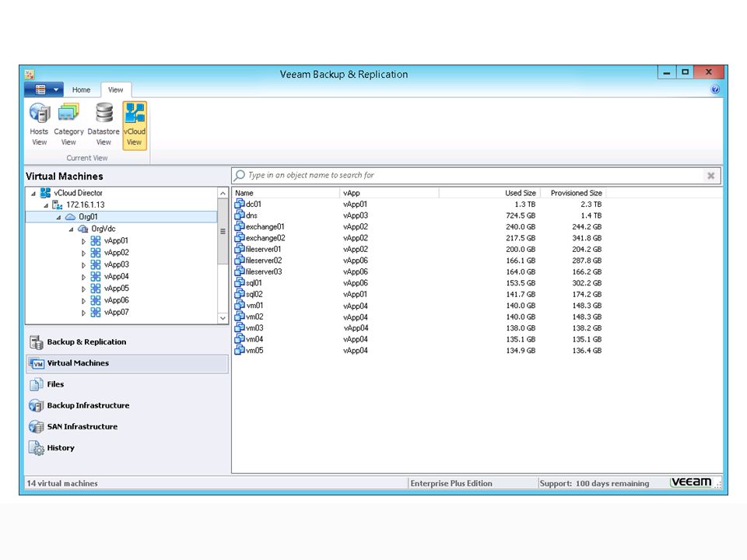Open the History pane
Screen dimensions: 747x560
(x=127, y=448)
